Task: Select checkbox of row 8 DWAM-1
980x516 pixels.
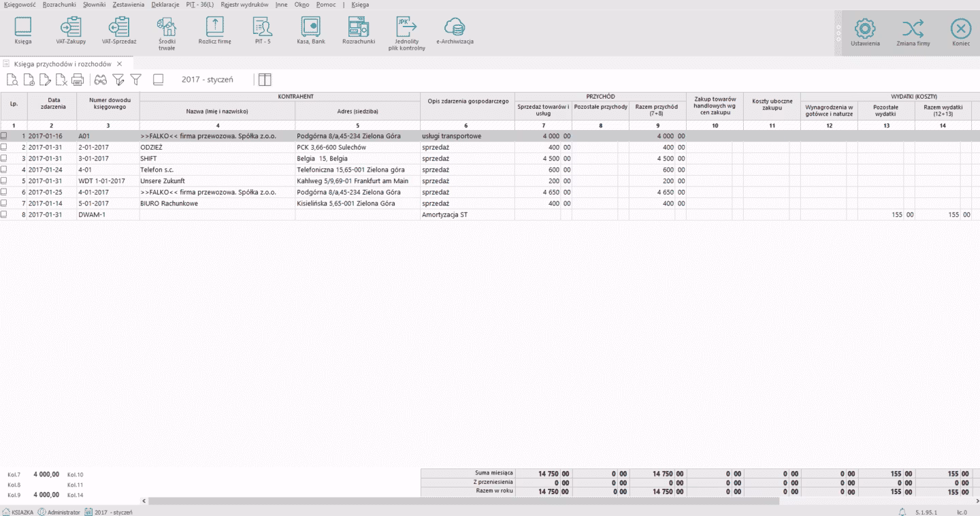Action: [4, 214]
